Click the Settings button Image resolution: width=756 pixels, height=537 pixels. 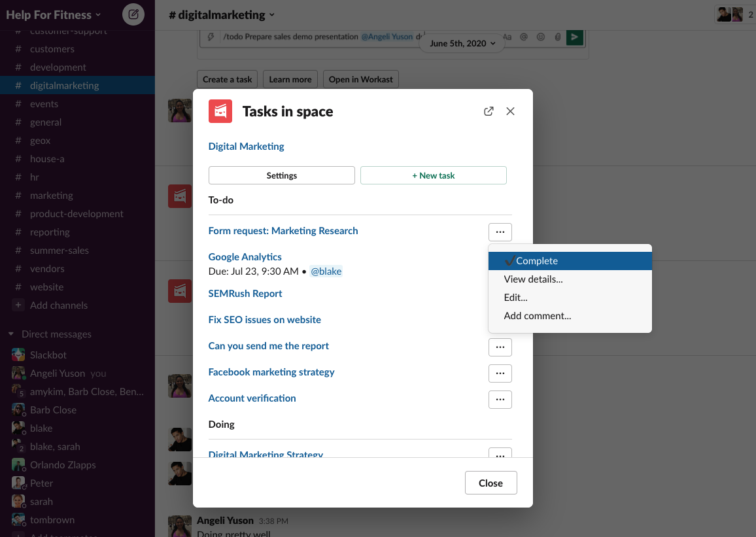(x=282, y=175)
